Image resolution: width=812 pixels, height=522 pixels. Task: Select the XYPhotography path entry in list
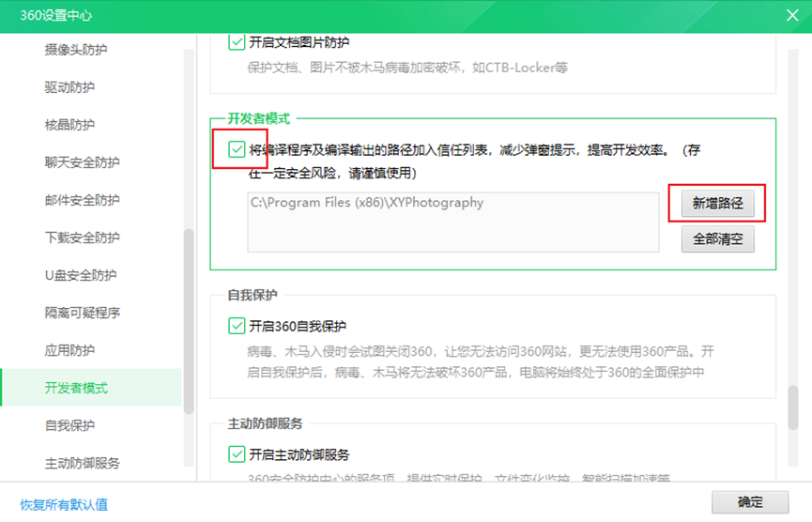(x=366, y=202)
